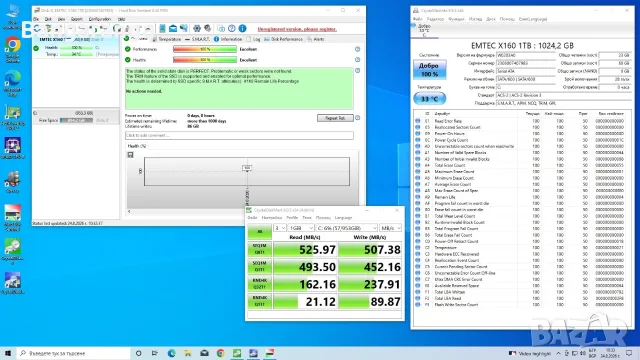Screen dimensions: 640x360
Task: Click the help icon beside the green status text
Action: click(x=357, y=71)
